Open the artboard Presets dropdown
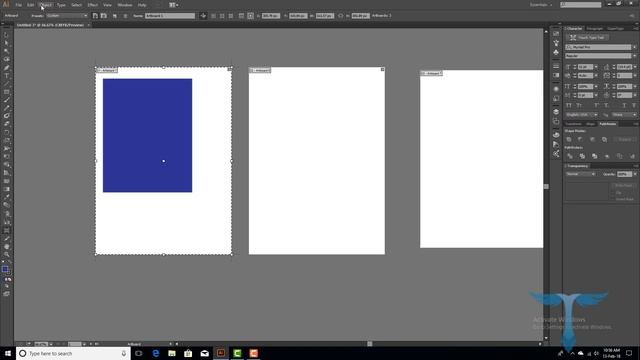640x360 pixels. click(67, 16)
